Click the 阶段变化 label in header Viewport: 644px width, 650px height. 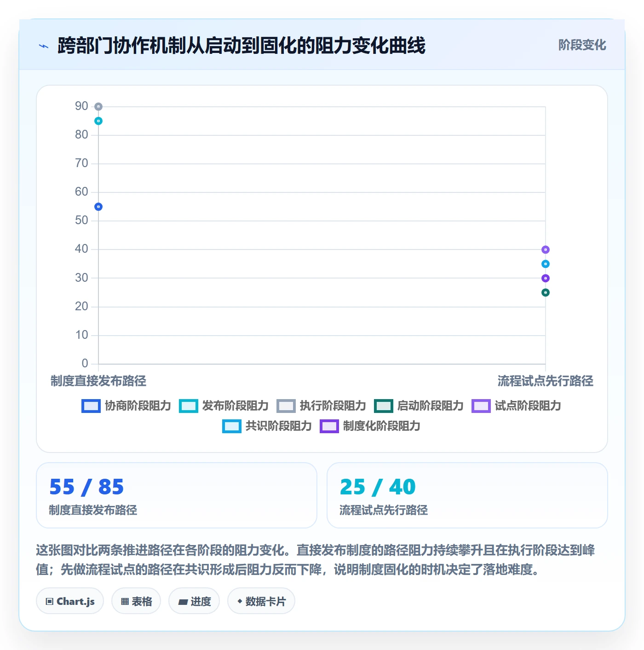click(582, 45)
